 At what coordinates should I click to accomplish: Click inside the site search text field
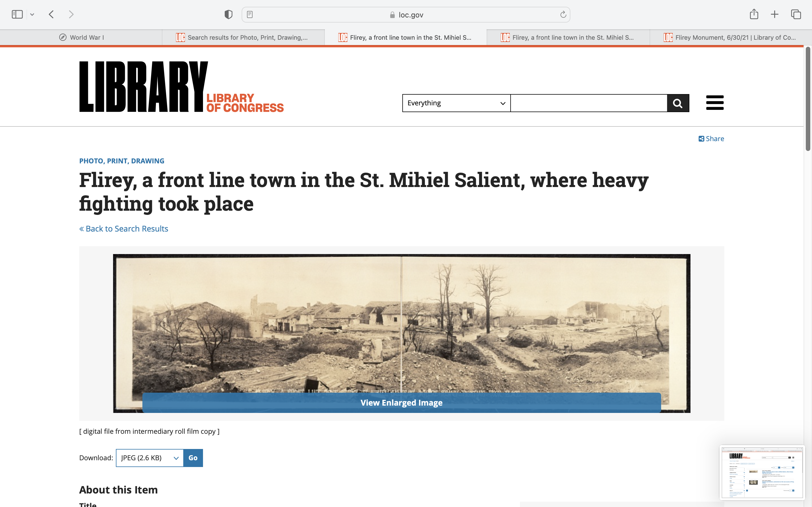(x=588, y=103)
